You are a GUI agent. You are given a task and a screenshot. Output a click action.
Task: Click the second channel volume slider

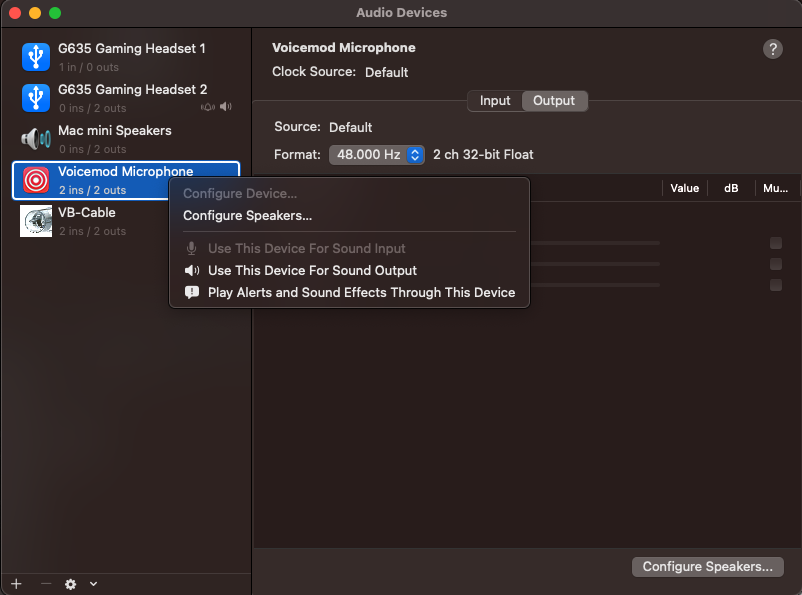point(595,264)
